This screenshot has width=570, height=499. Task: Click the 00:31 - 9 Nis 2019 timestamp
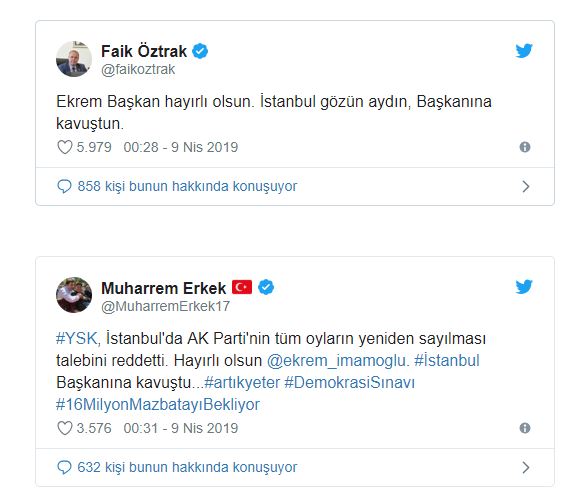point(181,428)
